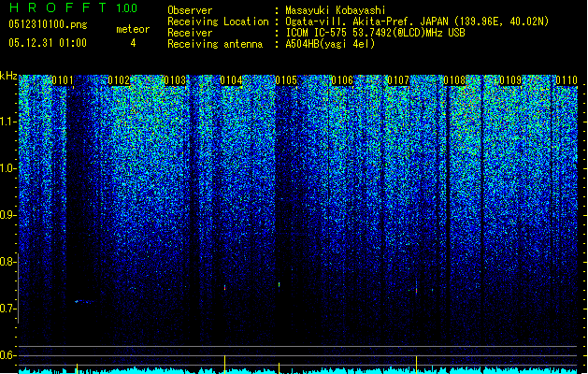This screenshot has height=374, width=588.
Task: Click the kHz axis unit label
Action: 8,76
